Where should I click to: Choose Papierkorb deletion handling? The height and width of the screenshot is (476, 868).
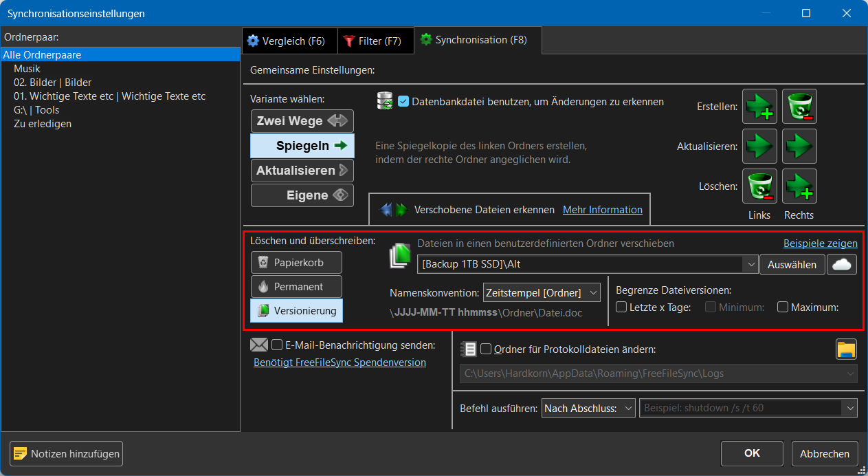[296, 263]
